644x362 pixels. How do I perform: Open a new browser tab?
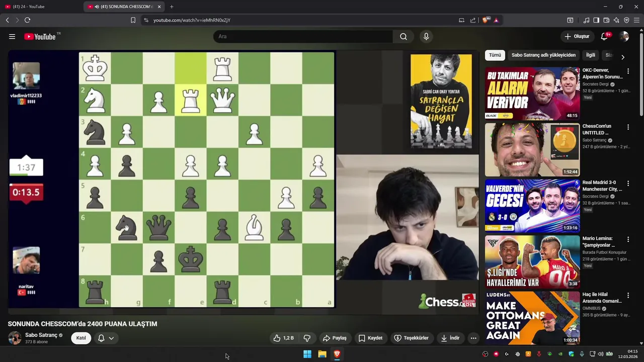click(x=172, y=7)
